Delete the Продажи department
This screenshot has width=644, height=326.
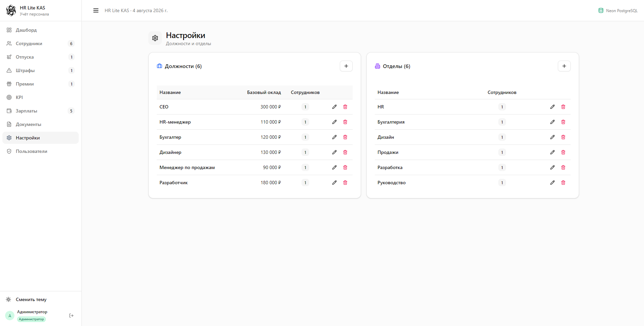pos(563,152)
